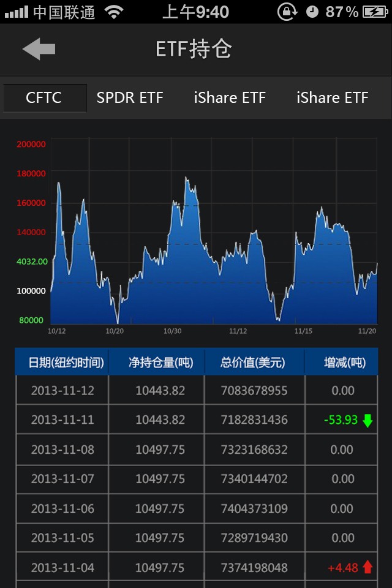Tap the rotation lock status icon
The width and height of the screenshot is (392, 588).
[287, 12]
